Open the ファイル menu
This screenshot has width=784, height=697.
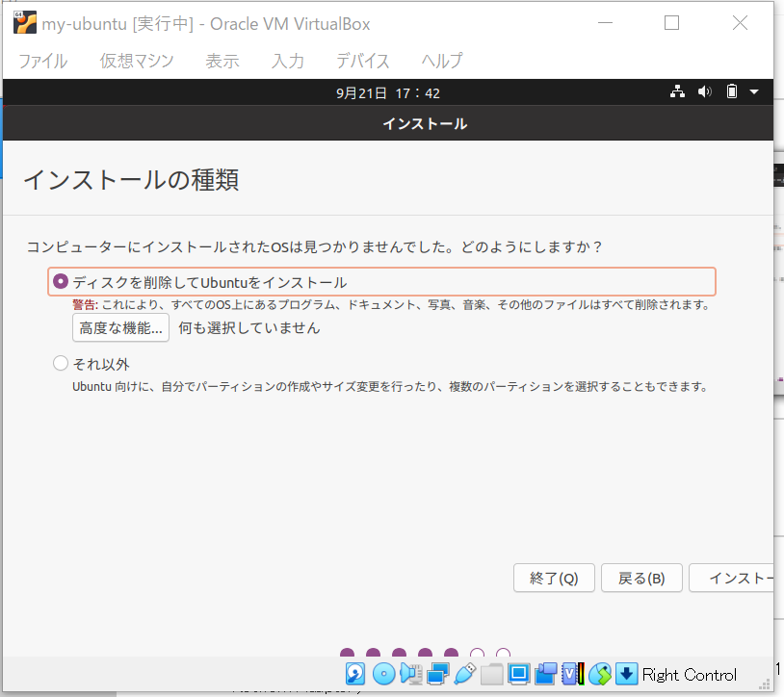pyautogui.click(x=43, y=61)
